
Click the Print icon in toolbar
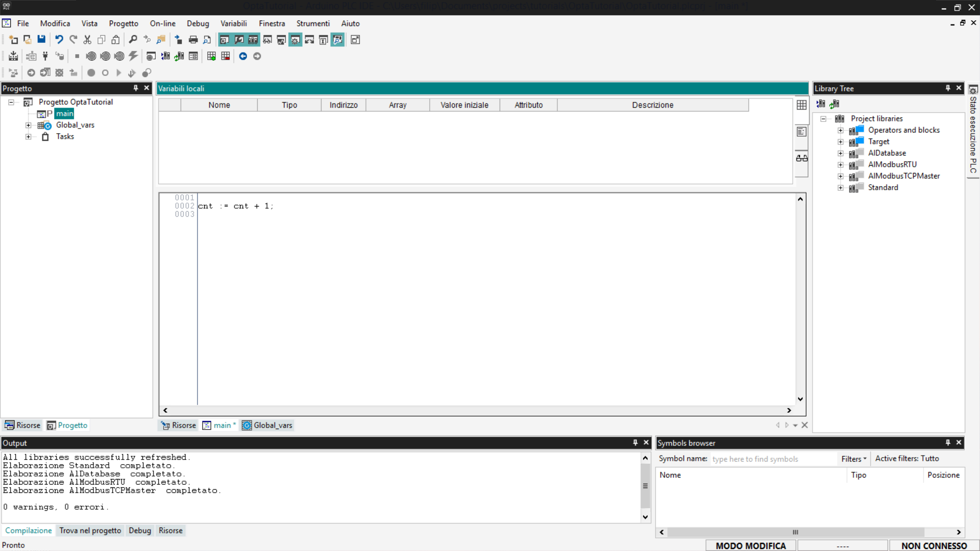point(193,39)
